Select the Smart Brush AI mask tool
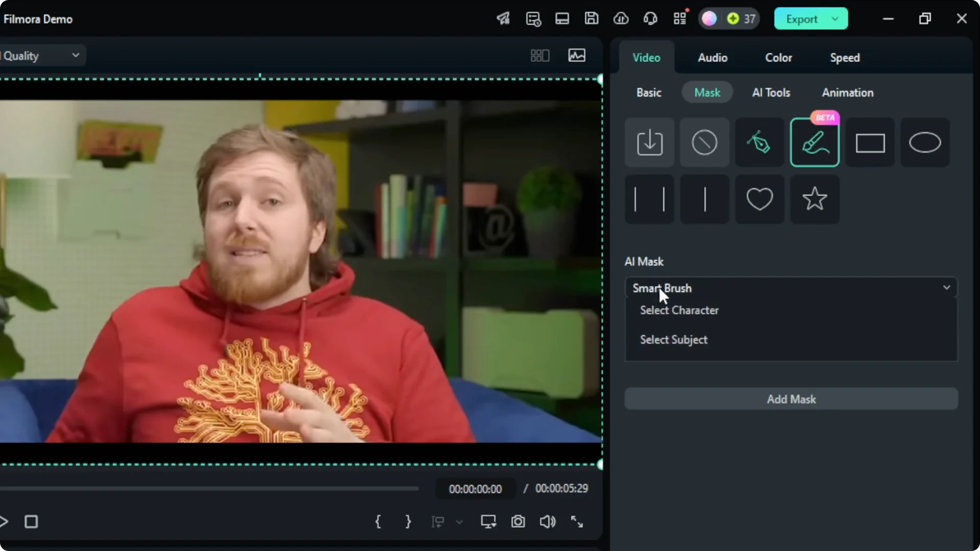The image size is (980, 551). click(x=815, y=143)
